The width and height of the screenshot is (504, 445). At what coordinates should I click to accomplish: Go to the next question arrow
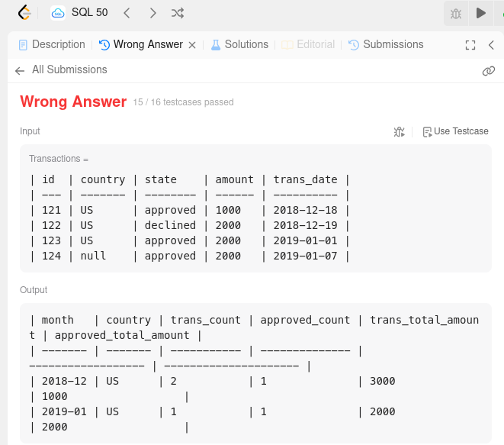point(153,13)
